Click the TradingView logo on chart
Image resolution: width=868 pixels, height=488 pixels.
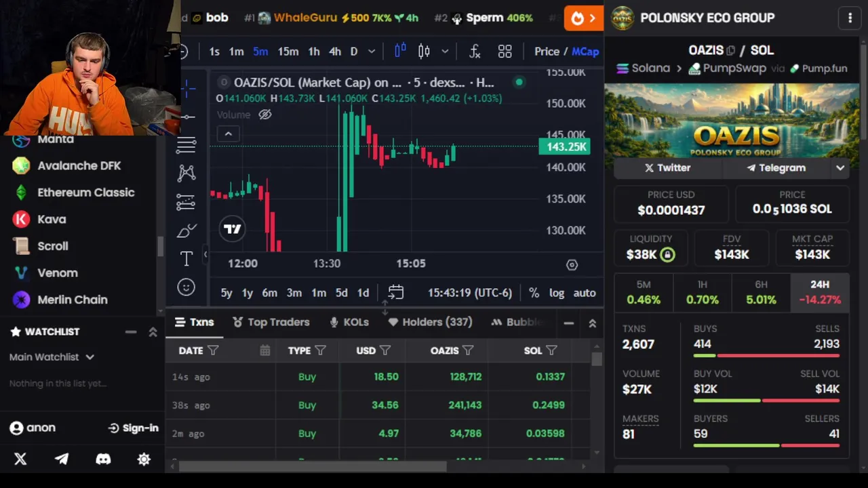pyautogui.click(x=233, y=229)
